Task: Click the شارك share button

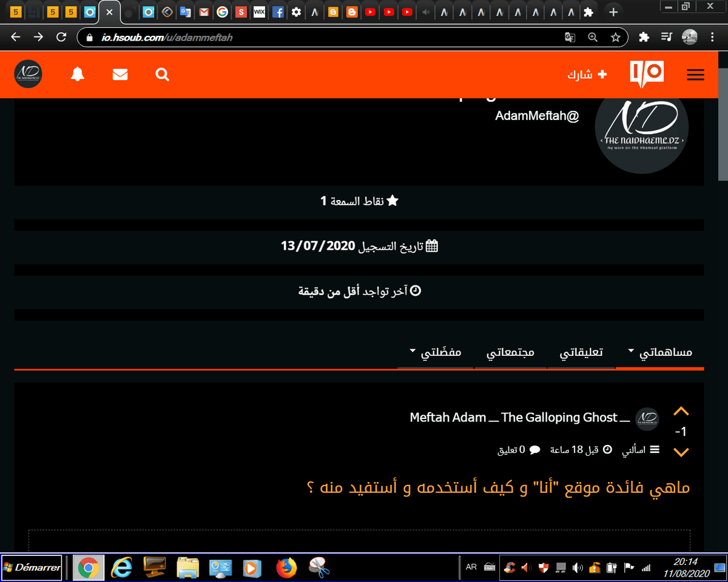Action: [x=587, y=75]
